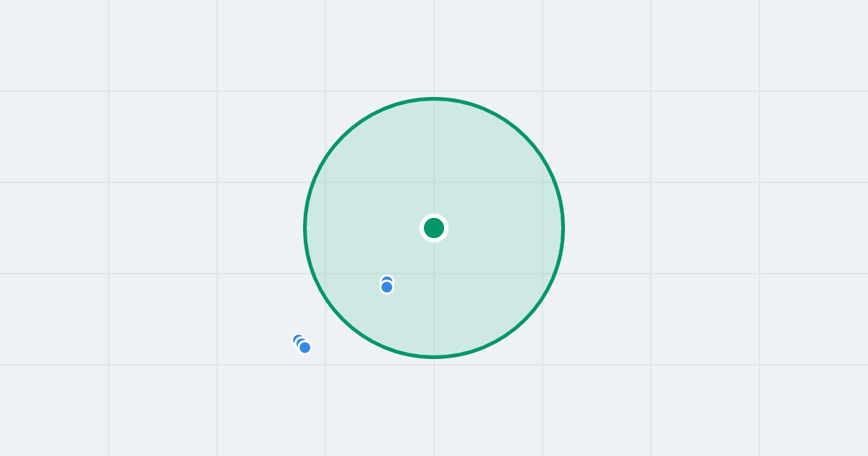Select the green center marker of the circle

434,228
